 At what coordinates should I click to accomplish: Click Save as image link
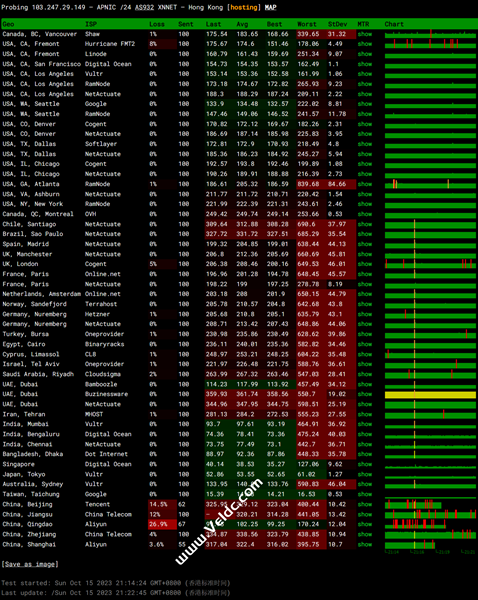pos(30,564)
